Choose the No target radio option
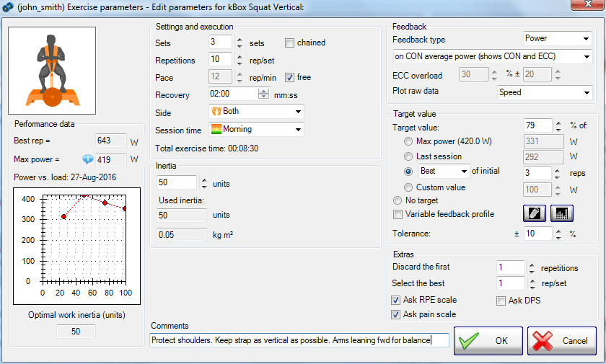 (397, 200)
